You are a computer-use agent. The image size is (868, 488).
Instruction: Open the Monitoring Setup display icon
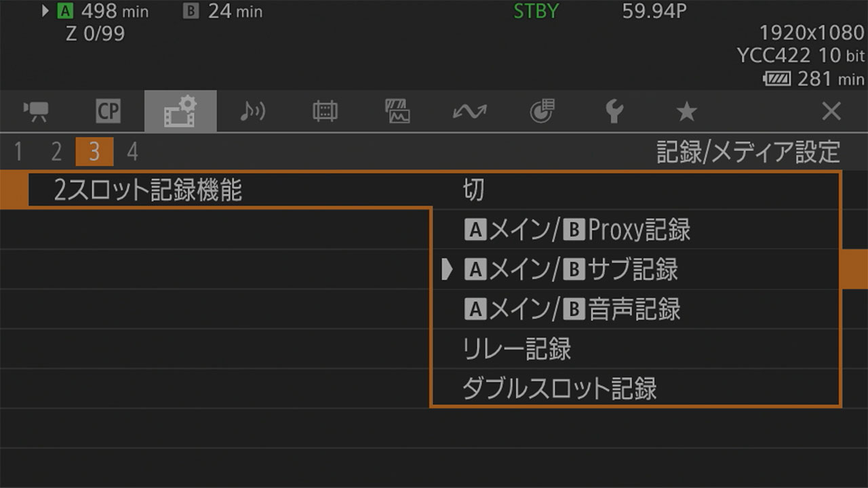[325, 111]
